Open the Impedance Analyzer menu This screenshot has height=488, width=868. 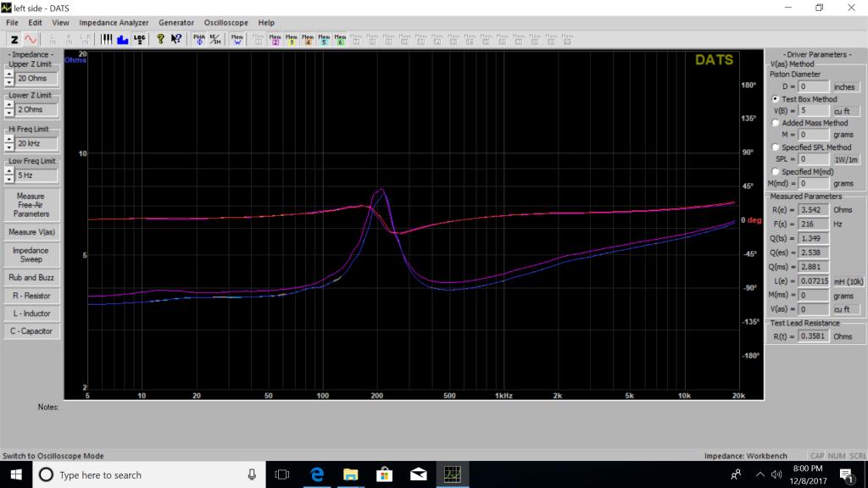[x=114, y=23]
